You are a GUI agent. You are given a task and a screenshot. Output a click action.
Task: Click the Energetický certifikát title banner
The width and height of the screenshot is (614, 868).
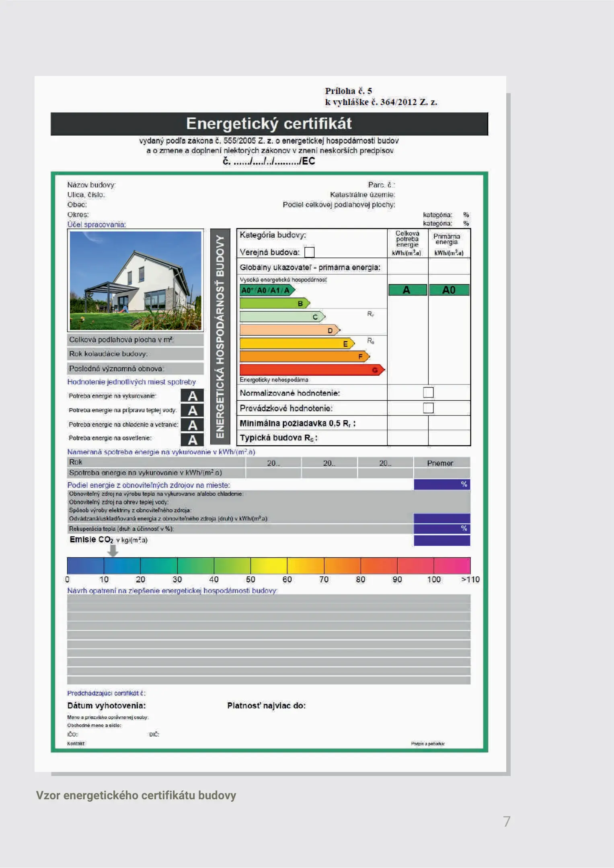coord(269,124)
